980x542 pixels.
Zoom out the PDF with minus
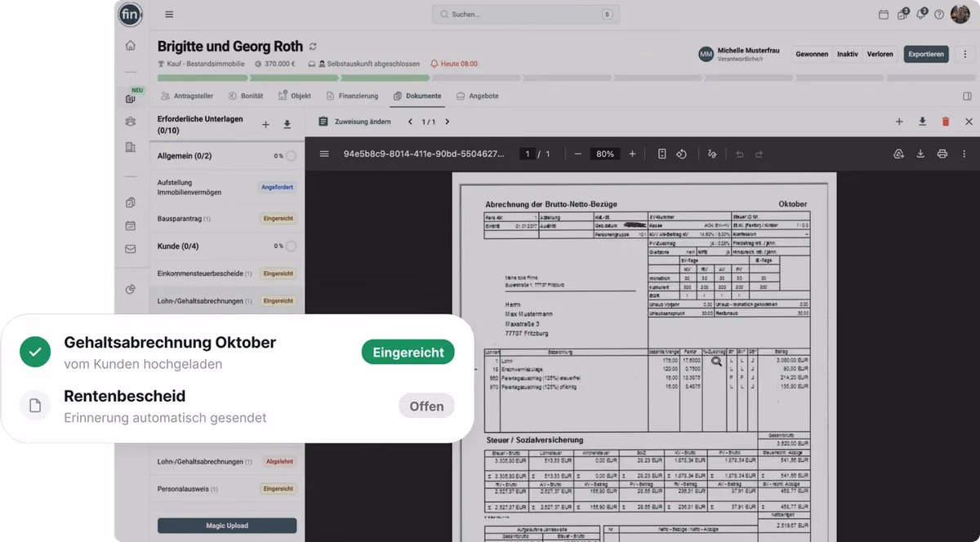pyautogui.click(x=578, y=153)
